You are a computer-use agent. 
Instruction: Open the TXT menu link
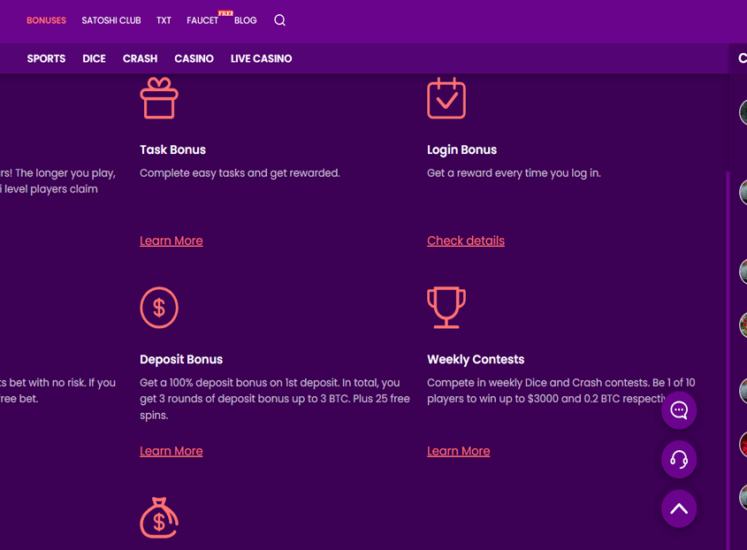(164, 20)
